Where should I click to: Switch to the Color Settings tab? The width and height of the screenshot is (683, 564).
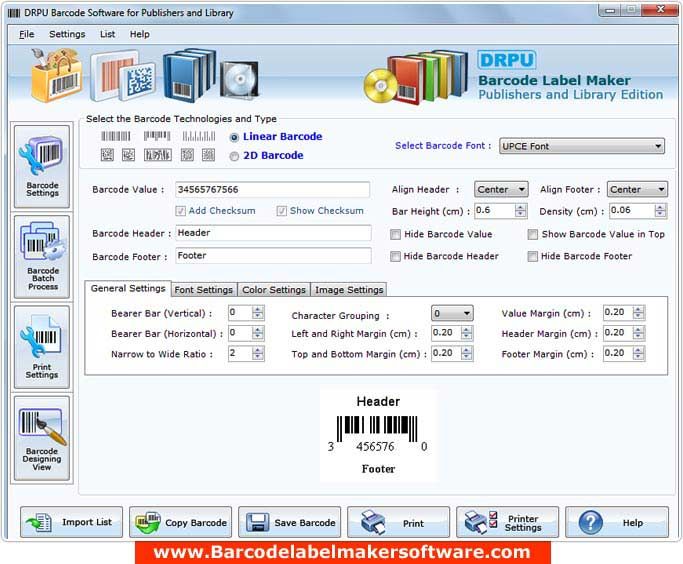pos(274,290)
